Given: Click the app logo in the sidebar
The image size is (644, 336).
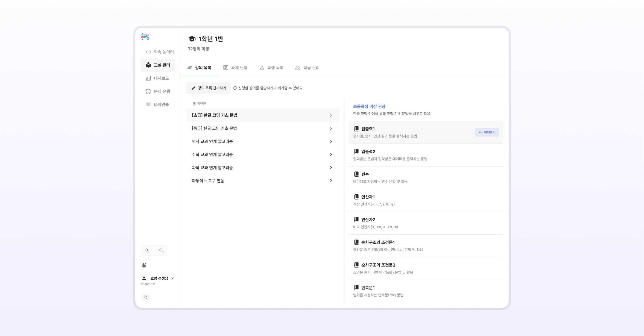Looking at the screenshot, I should pyautogui.click(x=145, y=37).
